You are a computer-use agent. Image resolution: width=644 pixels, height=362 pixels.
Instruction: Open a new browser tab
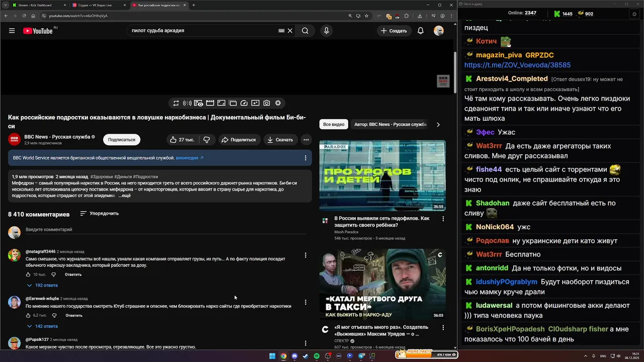click(x=194, y=5)
